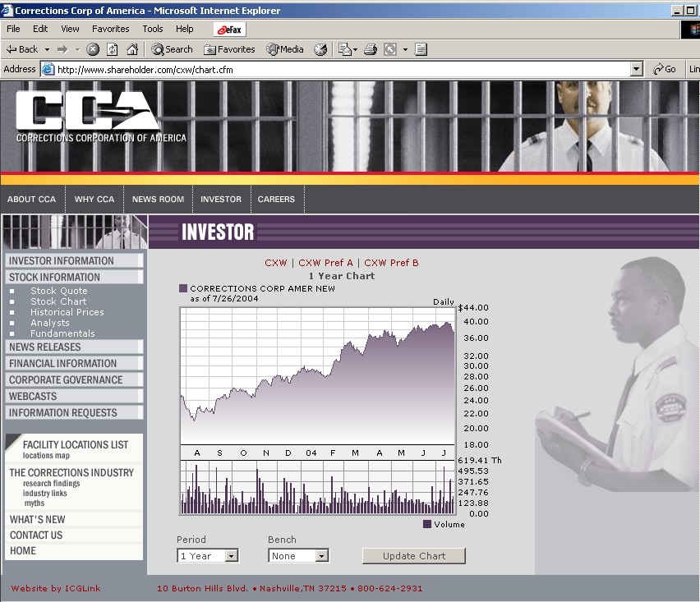Click the Back arrow toolbar button

pos(22,49)
